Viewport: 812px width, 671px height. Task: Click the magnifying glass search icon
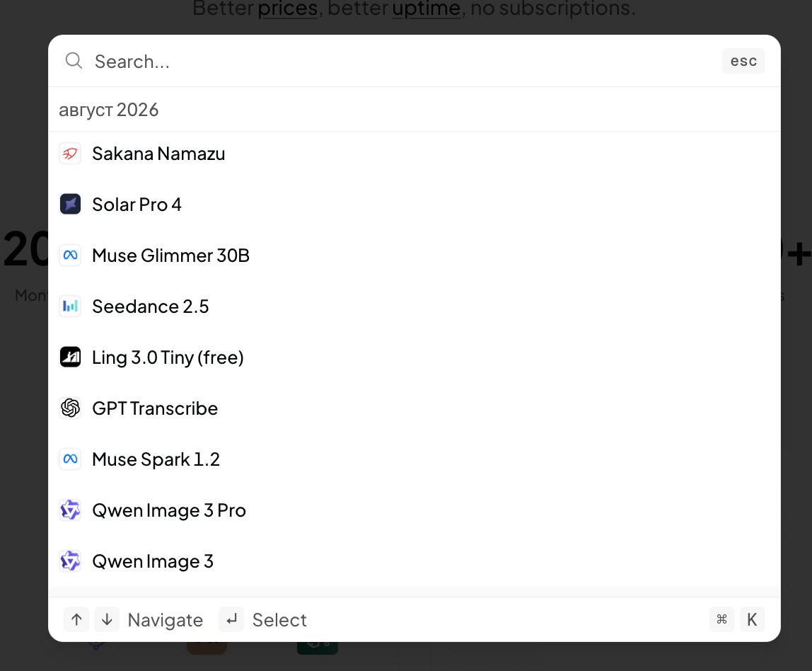click(74, 61)
